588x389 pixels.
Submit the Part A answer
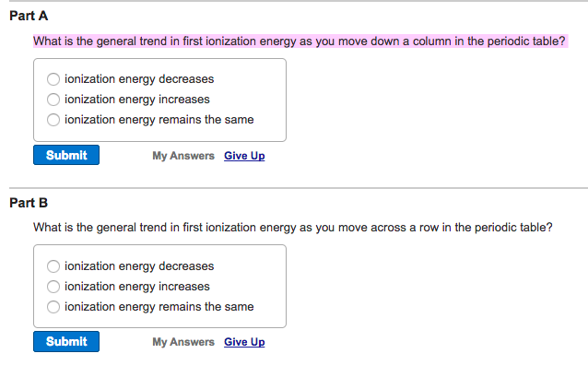pyautogui.click(x=66, y=156)
